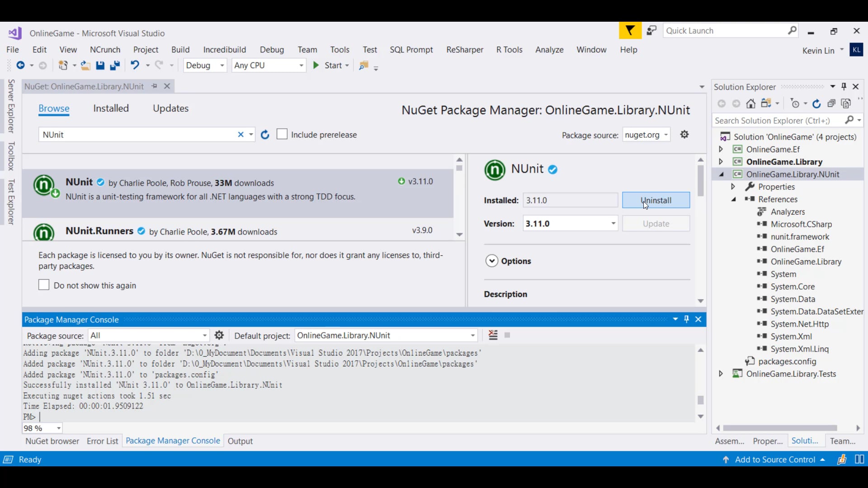This screenshot has width=868, height=488.
Task: Click the Uninstall button
Action: click(656, 200)
